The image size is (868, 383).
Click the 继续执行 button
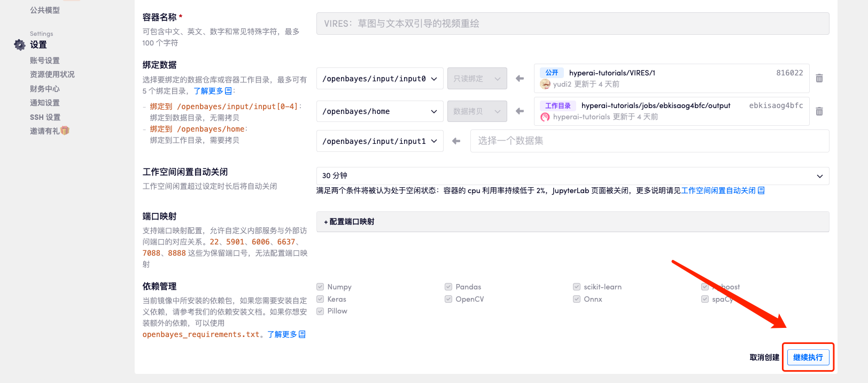[808, 357]
